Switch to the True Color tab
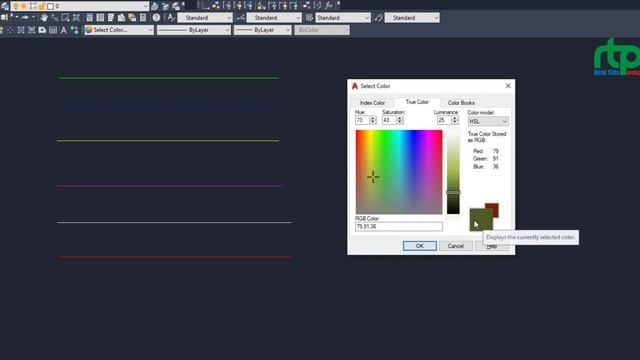 tap(417, 102)
